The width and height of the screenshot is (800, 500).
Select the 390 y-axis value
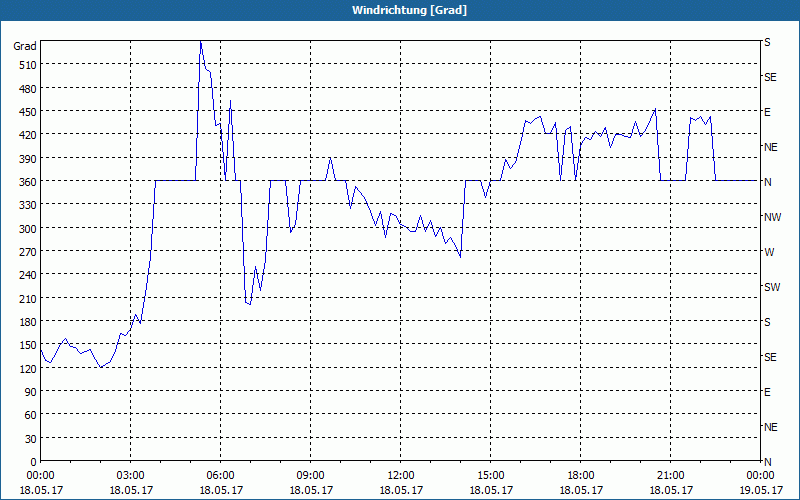28,159
